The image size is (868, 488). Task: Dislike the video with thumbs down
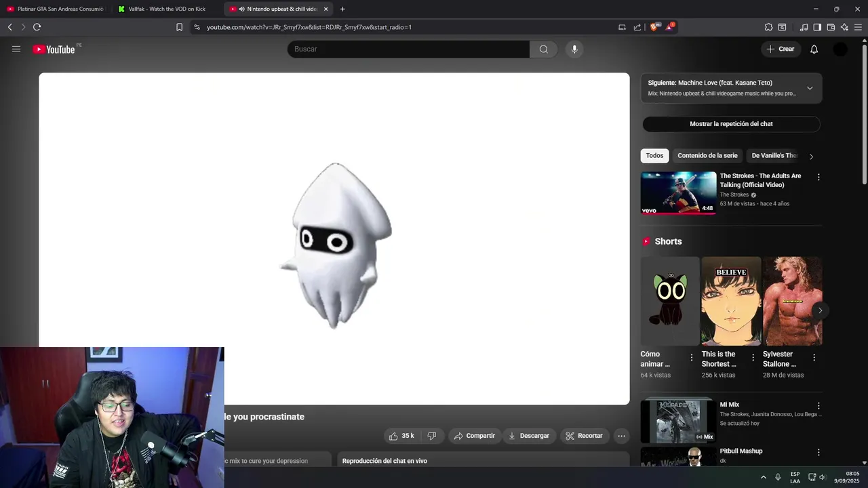point(432,436)
